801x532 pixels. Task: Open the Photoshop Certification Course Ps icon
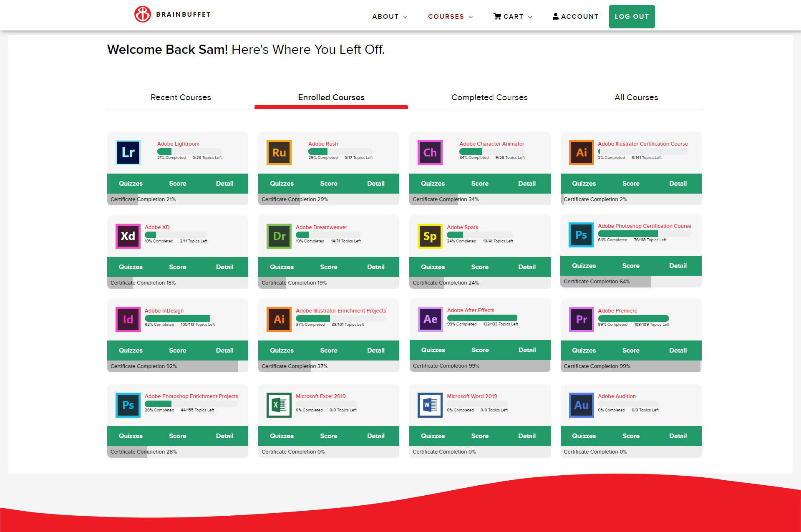[x=582, y=235]
